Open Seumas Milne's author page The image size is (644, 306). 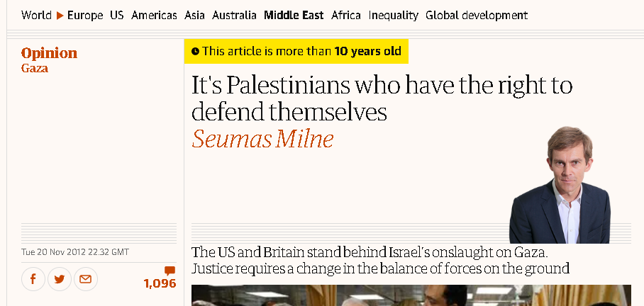tap(262, 140)
